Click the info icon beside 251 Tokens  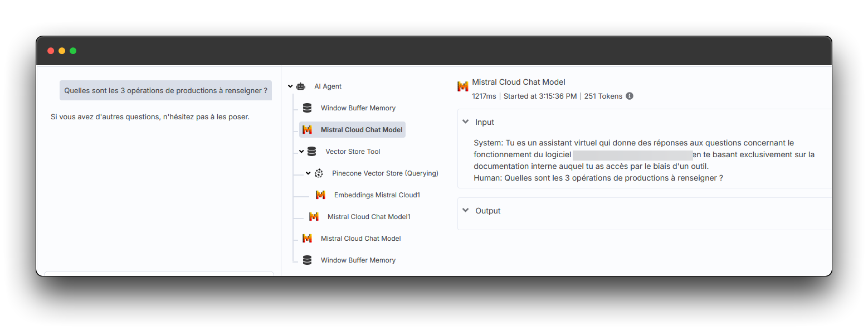coord(630,96)
